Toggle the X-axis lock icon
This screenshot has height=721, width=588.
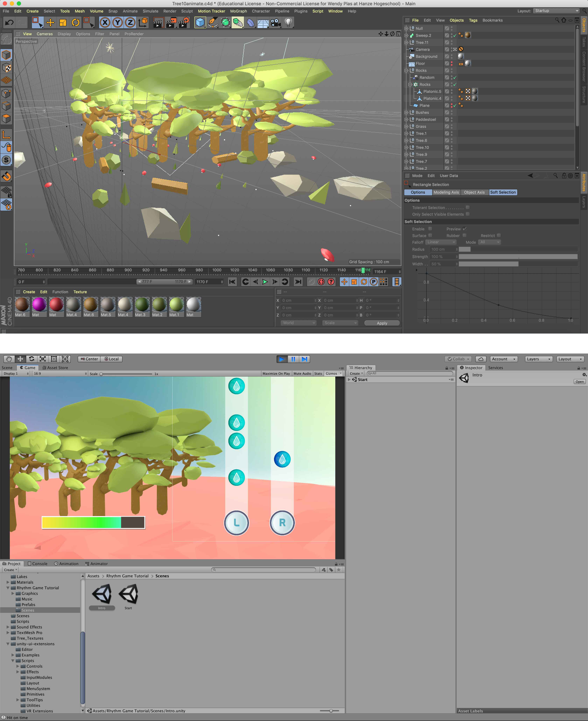point(105,23)
